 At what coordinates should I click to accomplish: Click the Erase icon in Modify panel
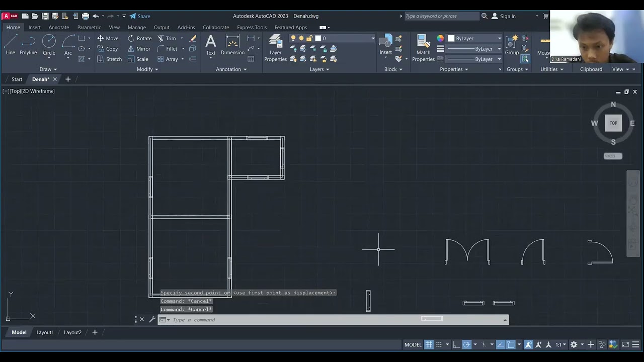(193, 38)
